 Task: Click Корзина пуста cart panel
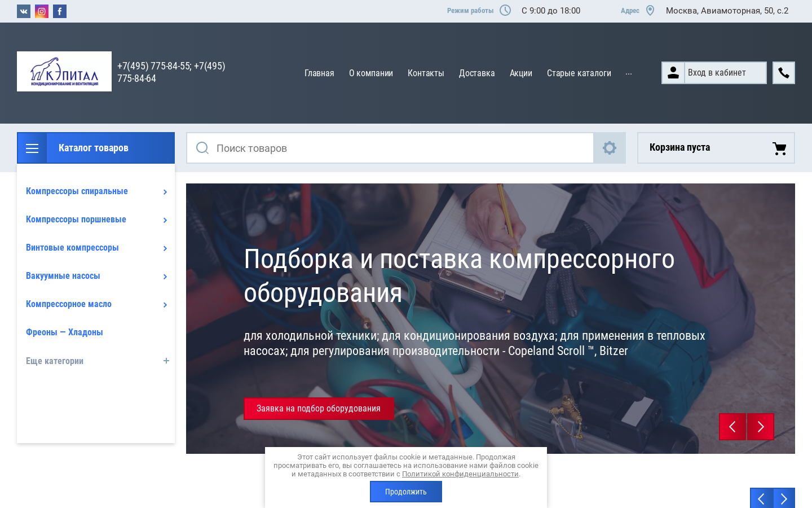coord(716,148)
